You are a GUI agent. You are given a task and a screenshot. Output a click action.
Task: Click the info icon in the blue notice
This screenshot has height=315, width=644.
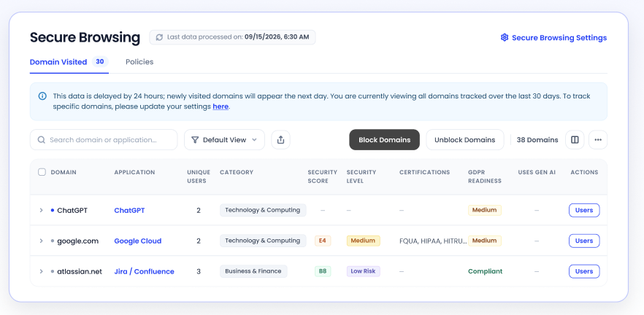point(42,96)
